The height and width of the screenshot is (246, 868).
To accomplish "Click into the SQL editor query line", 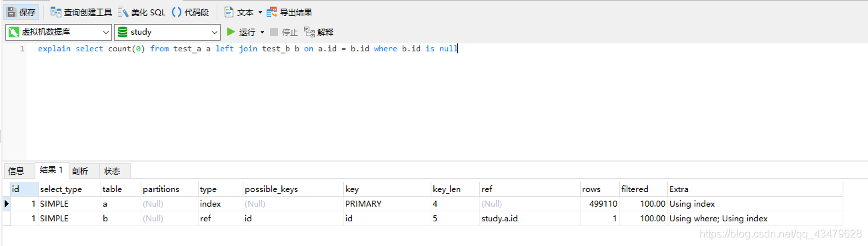I will click(248, 49).
